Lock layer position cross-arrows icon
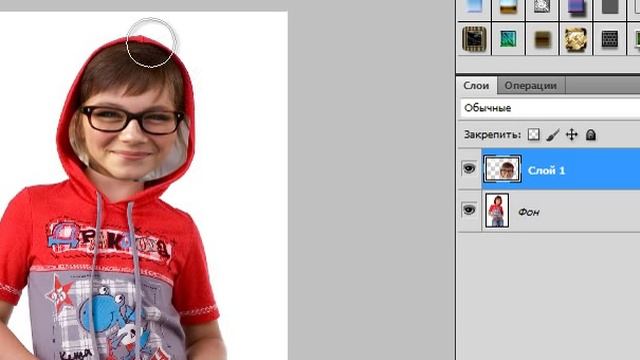The image size is (640, 360). (x=572, y=135)
